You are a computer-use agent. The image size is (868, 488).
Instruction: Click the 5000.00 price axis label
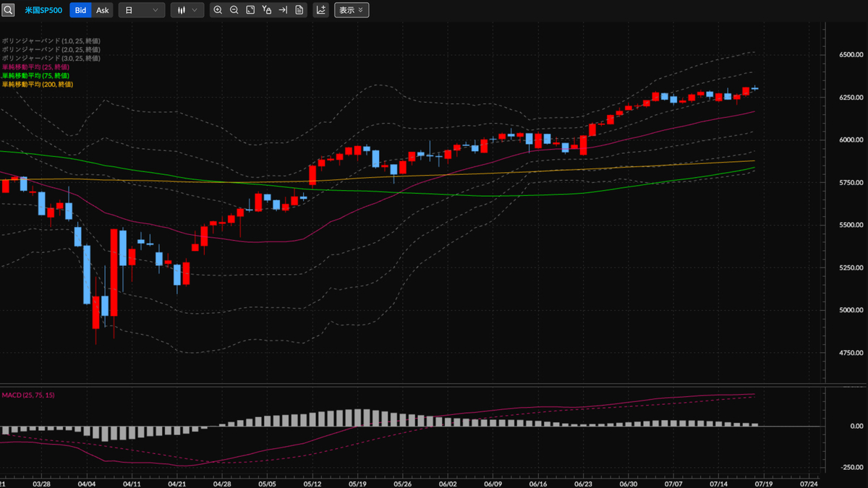(x=851, y=310)
